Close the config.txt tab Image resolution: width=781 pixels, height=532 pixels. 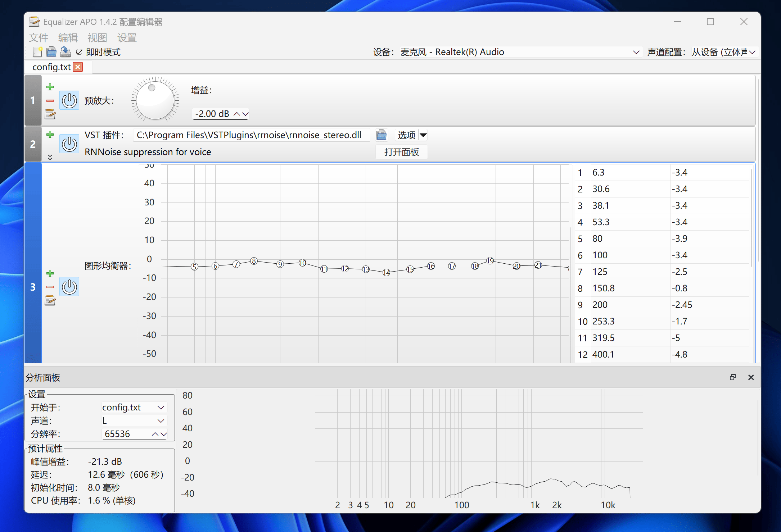[x=78, y=67]
